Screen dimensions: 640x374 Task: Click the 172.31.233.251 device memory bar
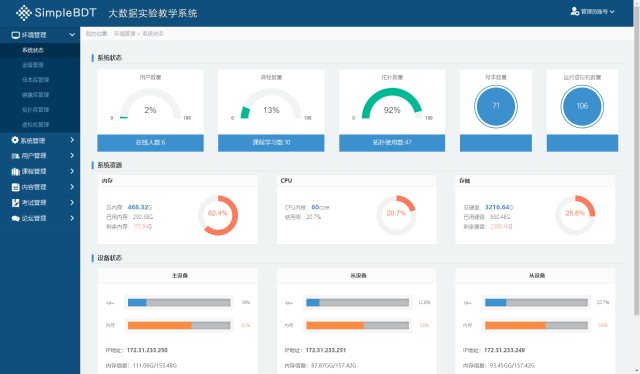click(358, 325)
